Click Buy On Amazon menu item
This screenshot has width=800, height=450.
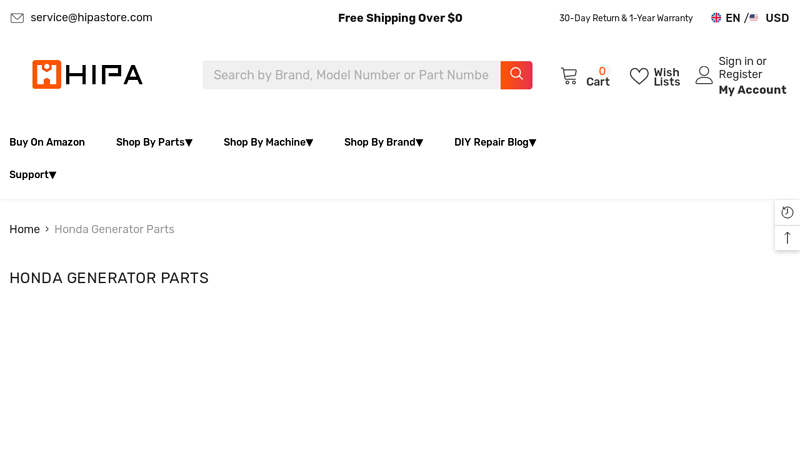pos(47,142)
